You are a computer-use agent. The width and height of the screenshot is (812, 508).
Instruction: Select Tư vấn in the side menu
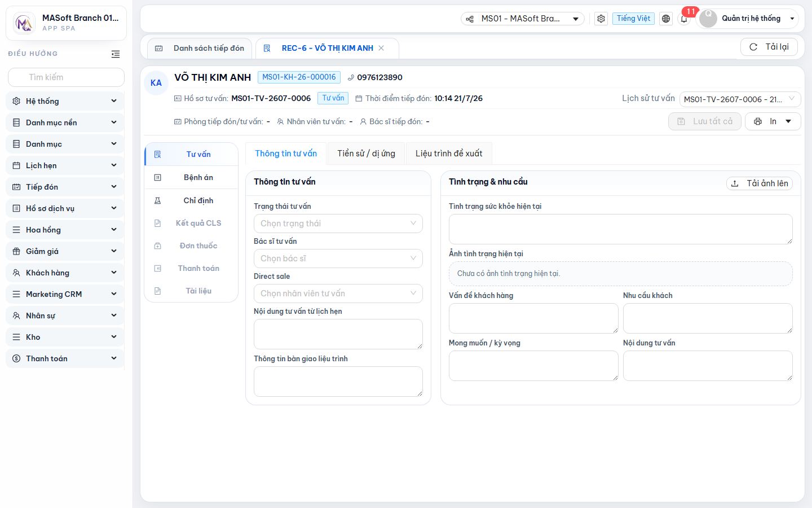191,154
